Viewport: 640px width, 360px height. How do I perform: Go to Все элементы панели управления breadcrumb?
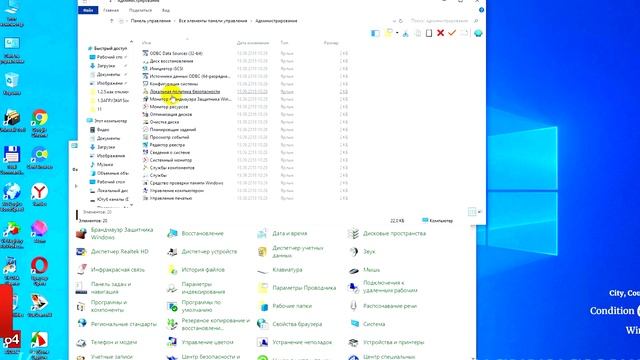[213, 21]
